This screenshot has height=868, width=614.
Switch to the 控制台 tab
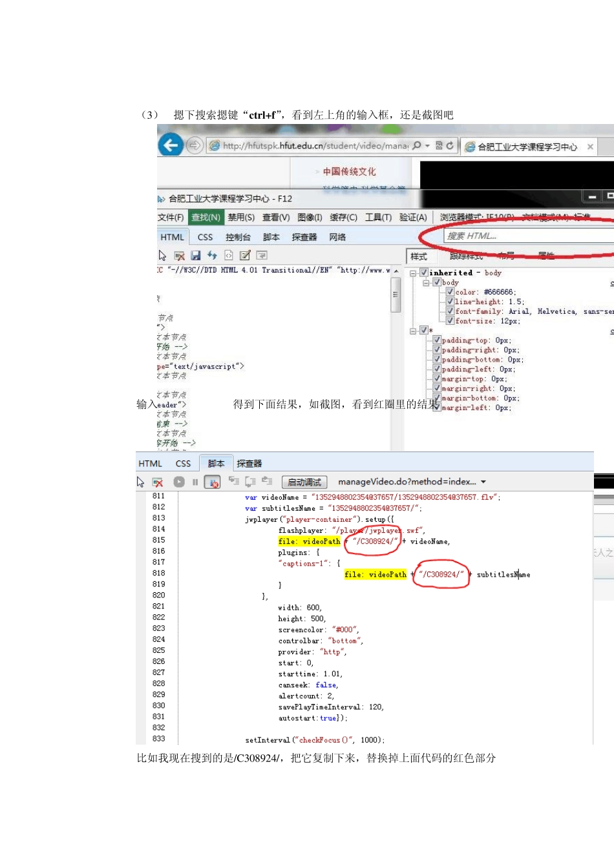pos(238,237)
